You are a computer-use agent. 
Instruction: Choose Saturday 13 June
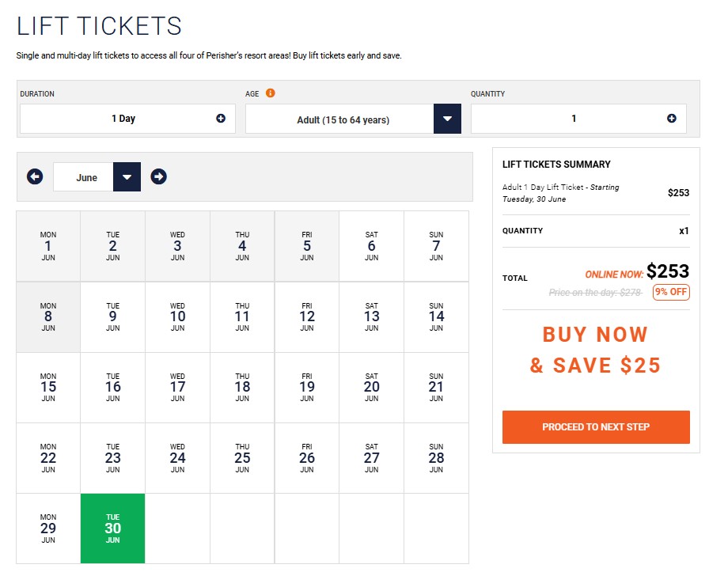pos(371,316)
